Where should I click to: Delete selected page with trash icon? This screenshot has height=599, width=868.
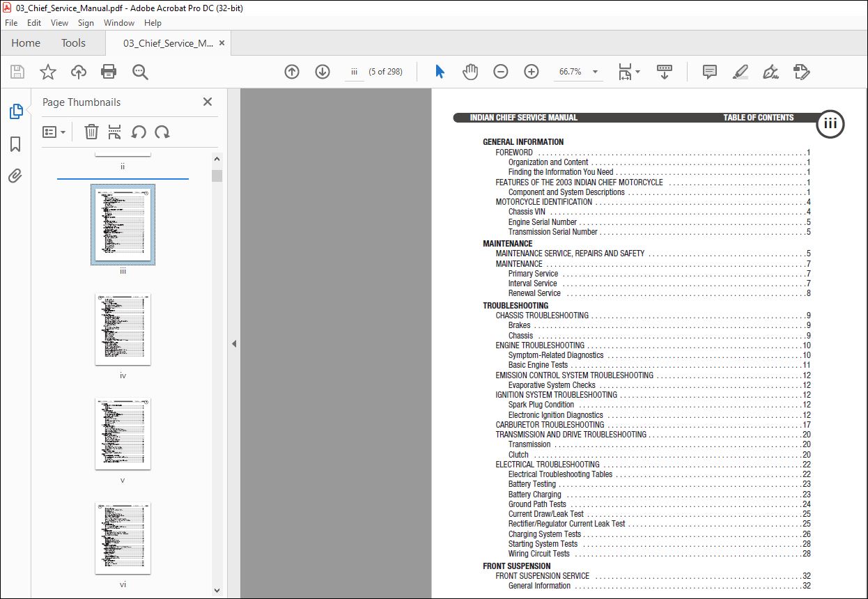coord(91,132)
